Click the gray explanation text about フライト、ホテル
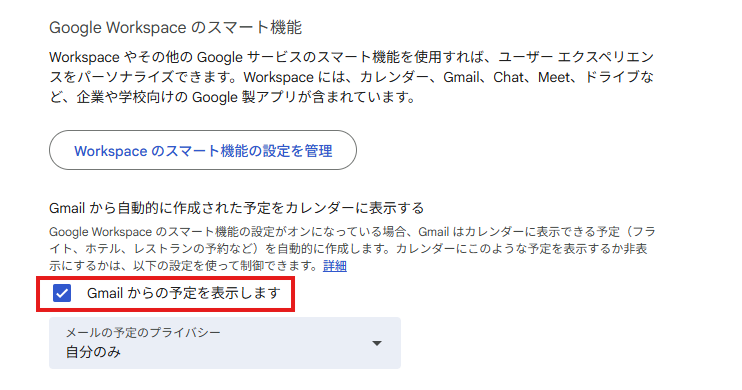 pos(352,248)
